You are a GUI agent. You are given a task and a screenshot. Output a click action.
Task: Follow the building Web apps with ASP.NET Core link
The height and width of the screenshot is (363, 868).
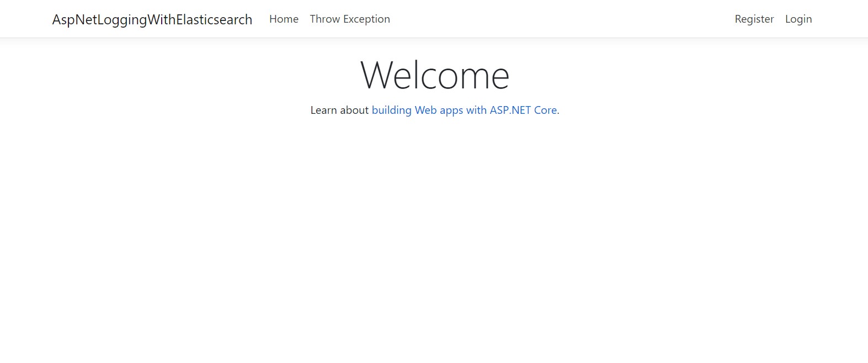click(464, 110)
